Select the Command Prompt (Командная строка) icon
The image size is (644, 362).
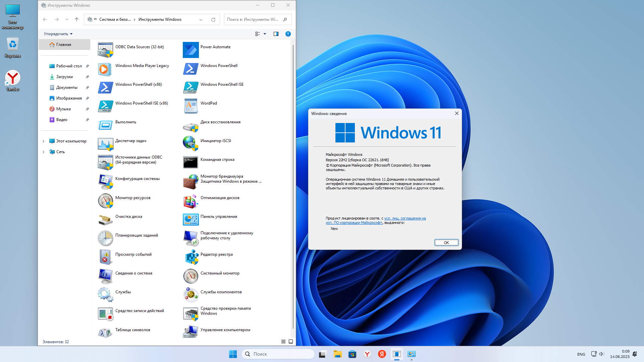pos(191,163)
